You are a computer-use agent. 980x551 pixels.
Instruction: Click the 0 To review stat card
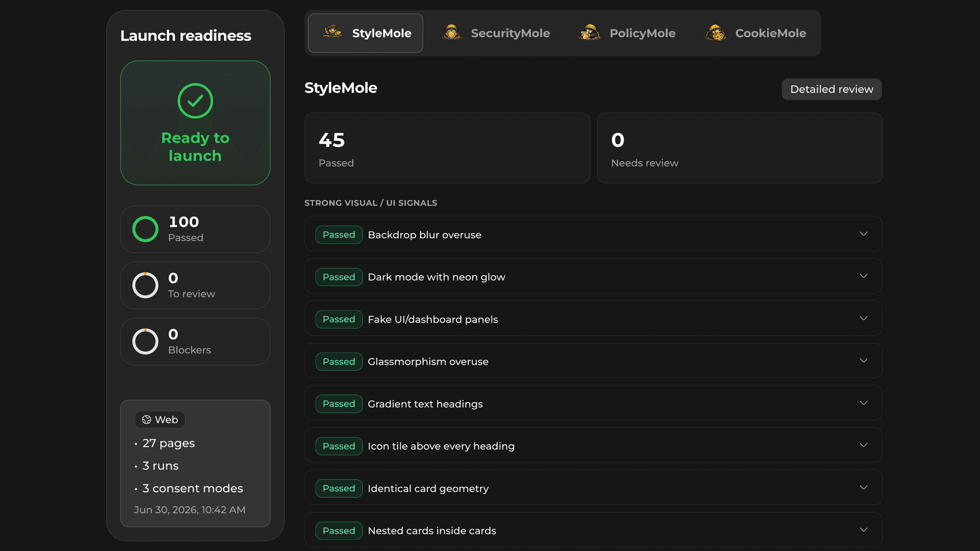(195, 285)
